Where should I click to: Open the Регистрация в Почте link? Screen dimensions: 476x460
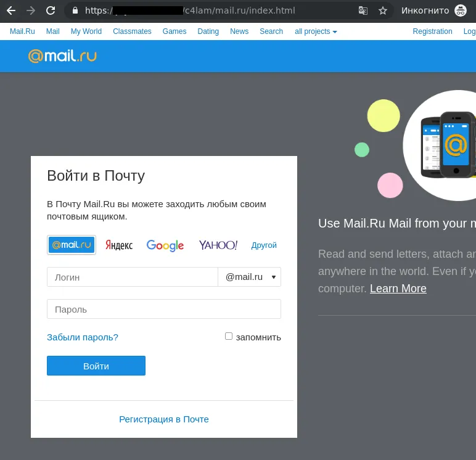pos(164,419)
